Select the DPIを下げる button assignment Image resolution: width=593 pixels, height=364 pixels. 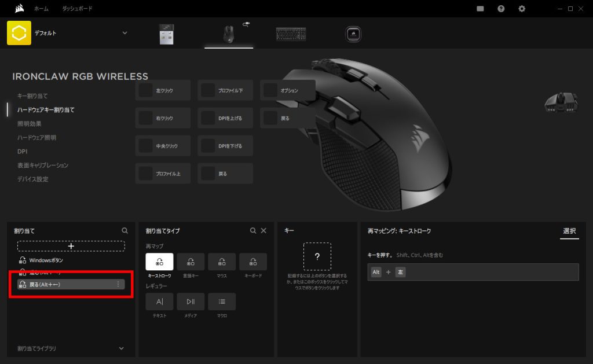225,146
